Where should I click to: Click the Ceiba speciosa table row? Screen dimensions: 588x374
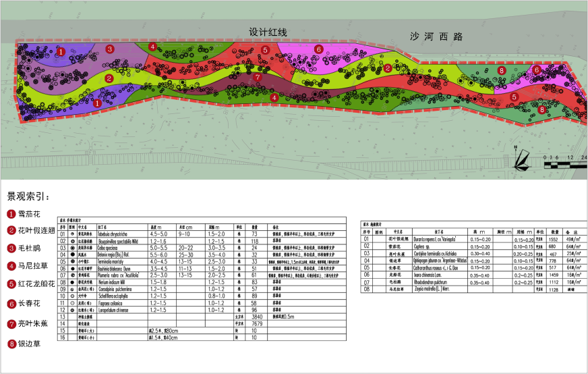202,248
